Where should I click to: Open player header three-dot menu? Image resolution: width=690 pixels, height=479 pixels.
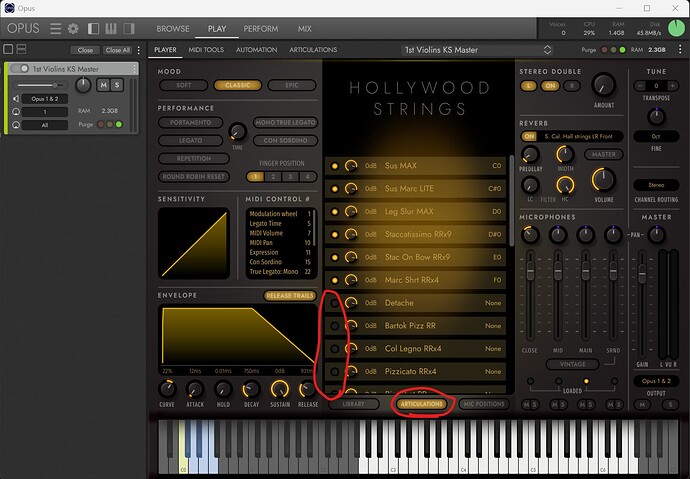point(680,50)
